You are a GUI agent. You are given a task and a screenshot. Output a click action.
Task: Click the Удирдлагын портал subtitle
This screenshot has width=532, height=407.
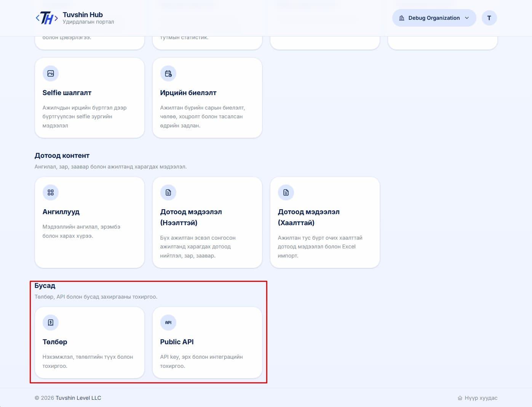pyautogui.click(x=88, y=22)
